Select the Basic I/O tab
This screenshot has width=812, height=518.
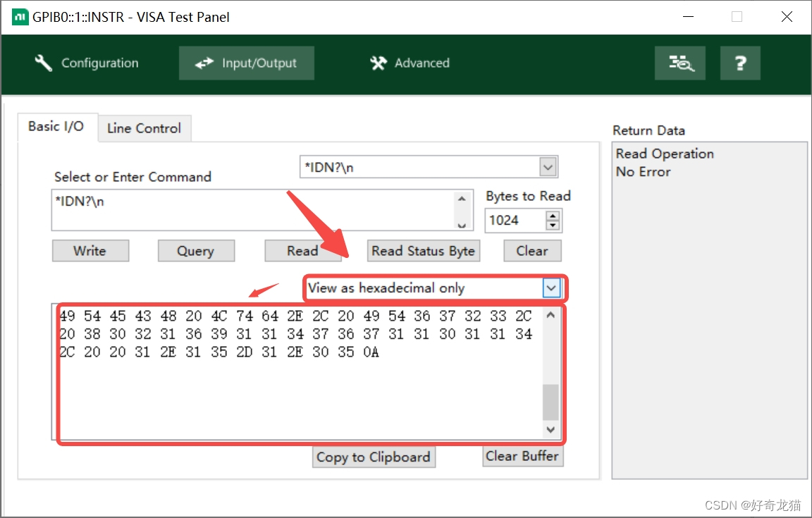(56, 127)
